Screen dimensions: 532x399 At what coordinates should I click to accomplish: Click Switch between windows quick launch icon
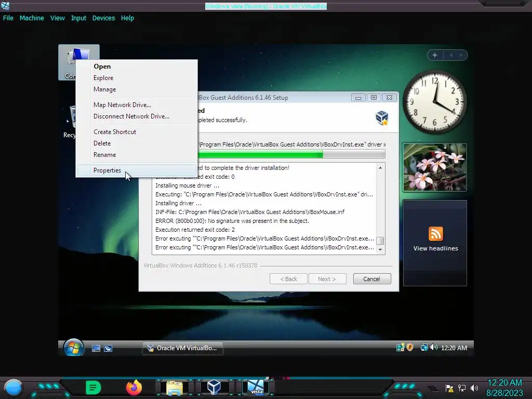[108, 348]
